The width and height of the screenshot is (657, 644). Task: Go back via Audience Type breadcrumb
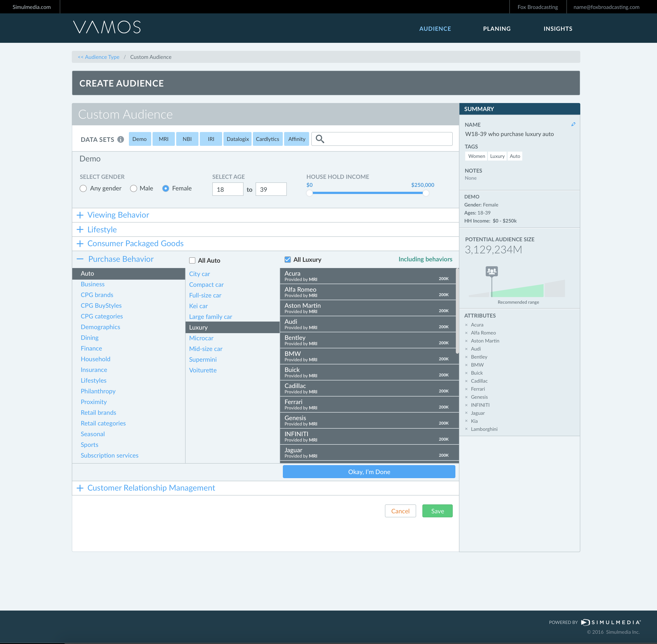pos(98,57)
